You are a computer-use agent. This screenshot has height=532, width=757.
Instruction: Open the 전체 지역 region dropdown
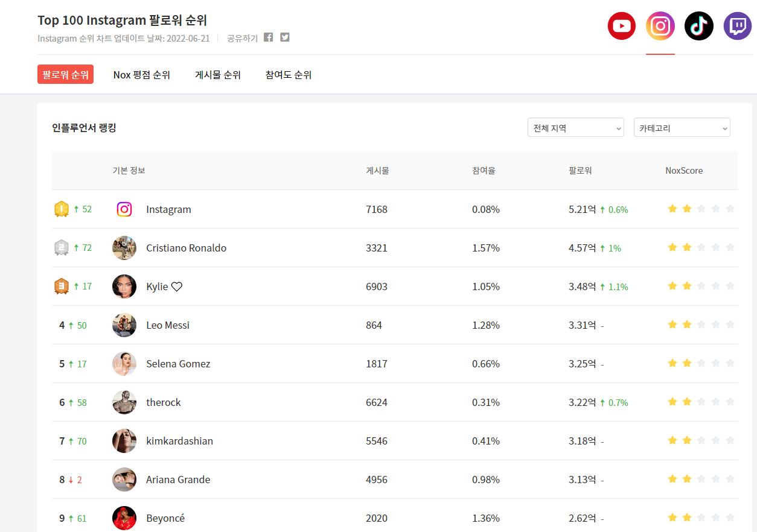pos(576,128)
